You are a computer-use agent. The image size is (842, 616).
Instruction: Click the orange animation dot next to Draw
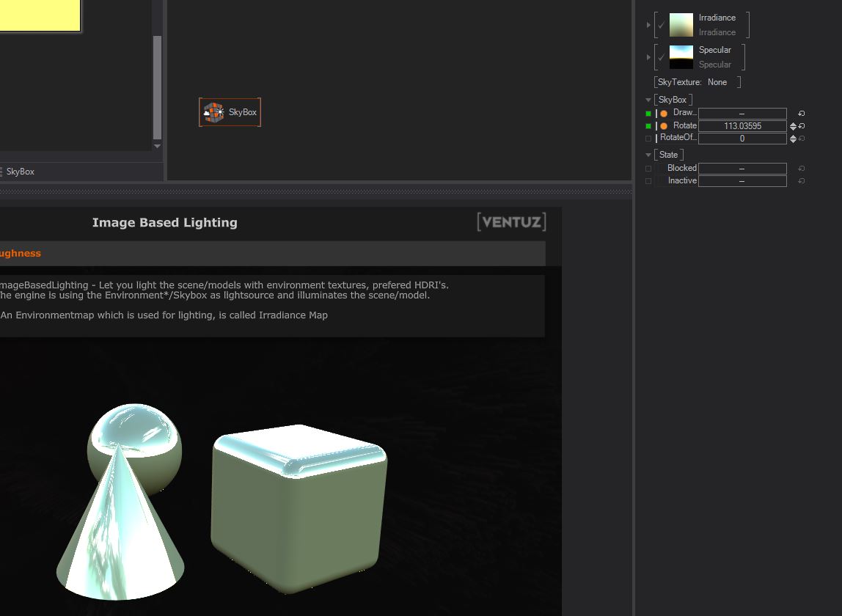(x=664, y=114)
